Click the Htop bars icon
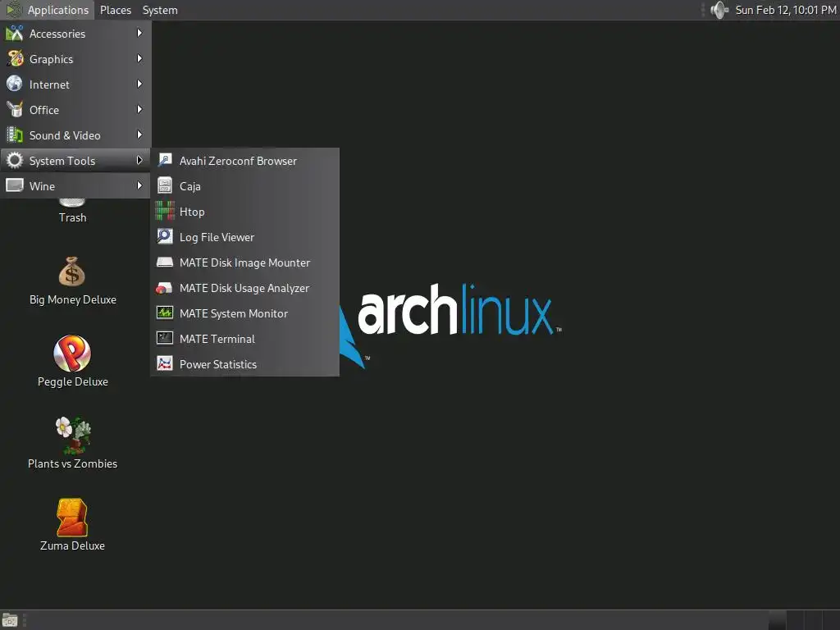Screen dimensions: 840x630 (x=165, y=211)
